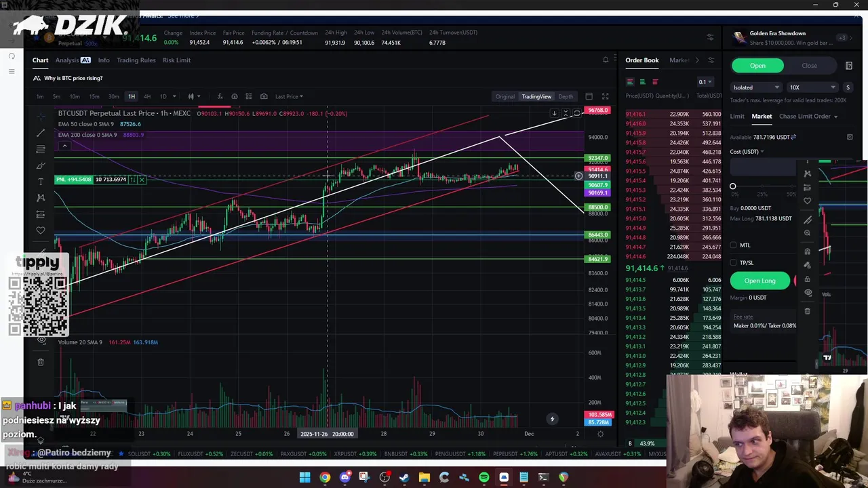Switch to the Analysis tab
The height and width of the screenshot is (488, 868).
point(73,60)
